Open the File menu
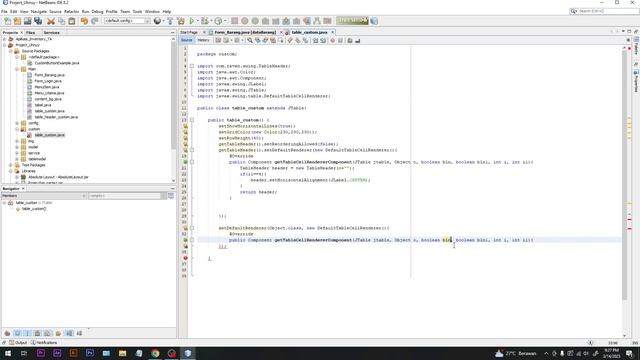The width and height of the screenshot is (640, 360). click(x=4, y=11)
